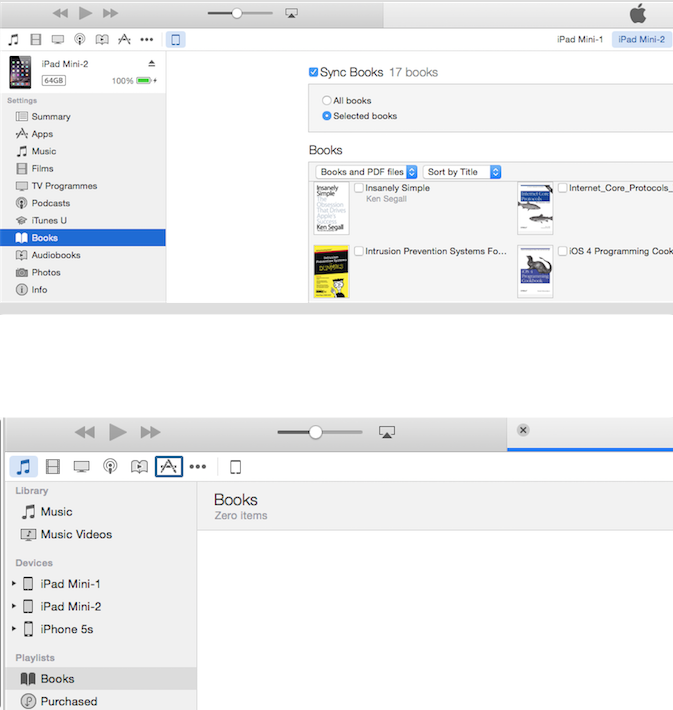This screenshot has height=710, width=673.
Task: Click the Insanely Simple book cover thumbnail
Action: point(332,208)
